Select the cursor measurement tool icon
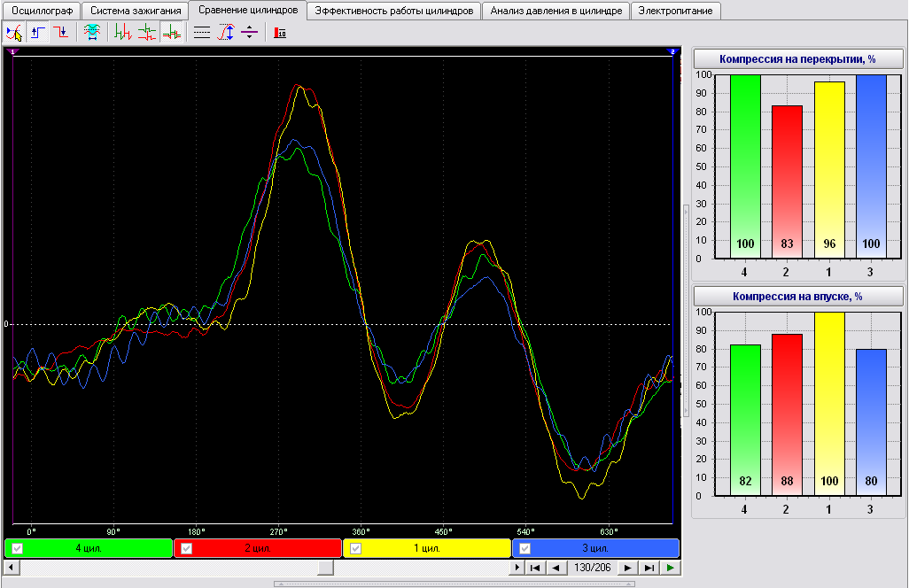The width and height of the screenshot is (909, 588). (x=14, y=33)
